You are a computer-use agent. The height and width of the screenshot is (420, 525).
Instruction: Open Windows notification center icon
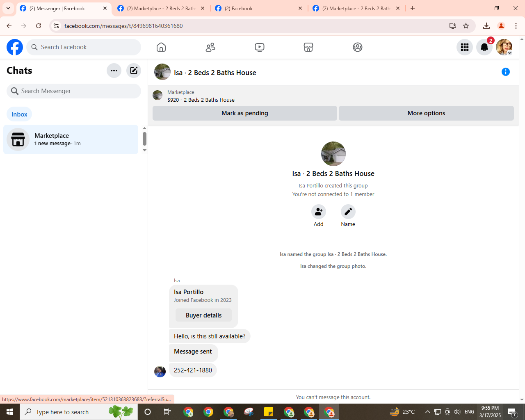pyautogui.click(x=512, y=412)
